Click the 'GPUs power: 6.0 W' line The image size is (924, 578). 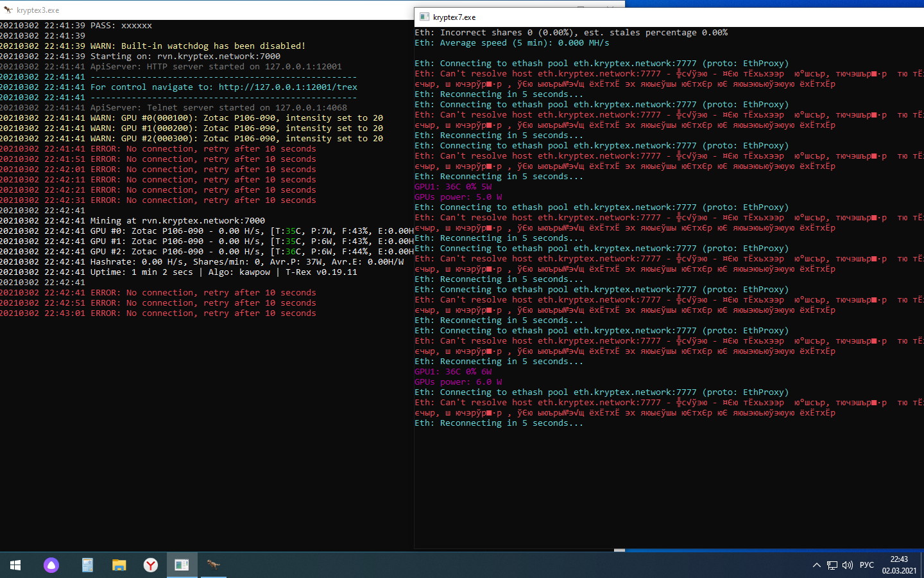[x=458, y=382]
